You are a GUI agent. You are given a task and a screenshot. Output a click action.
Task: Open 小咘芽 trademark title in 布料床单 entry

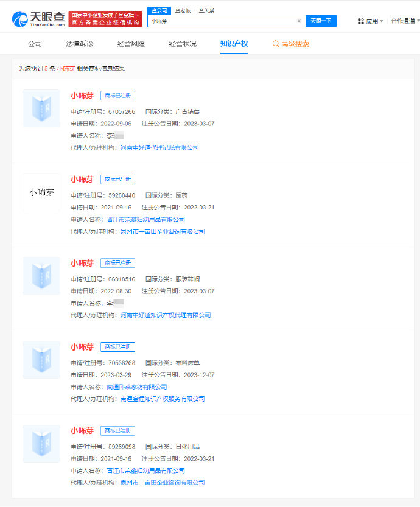82,347
